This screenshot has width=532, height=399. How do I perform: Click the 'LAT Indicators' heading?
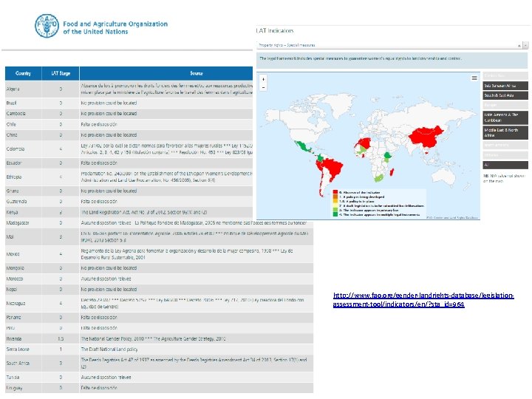(275, 30)
